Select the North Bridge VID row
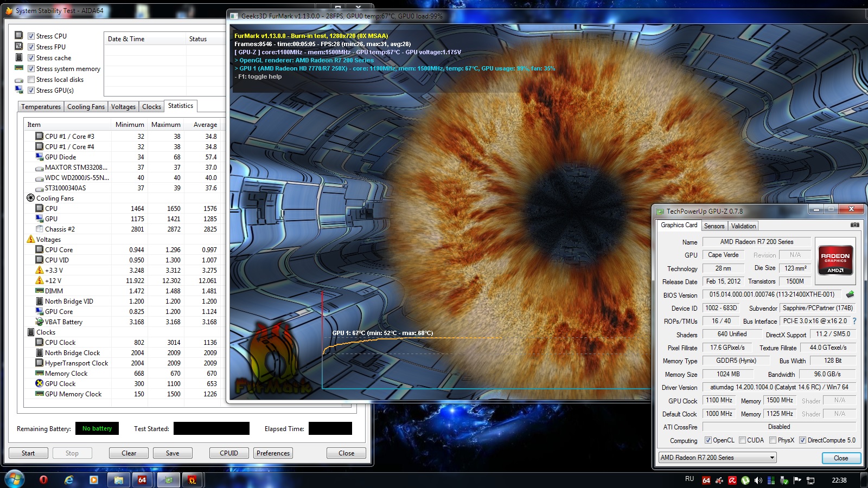Viewport: 868px width, 488px height. click(126, 301)
